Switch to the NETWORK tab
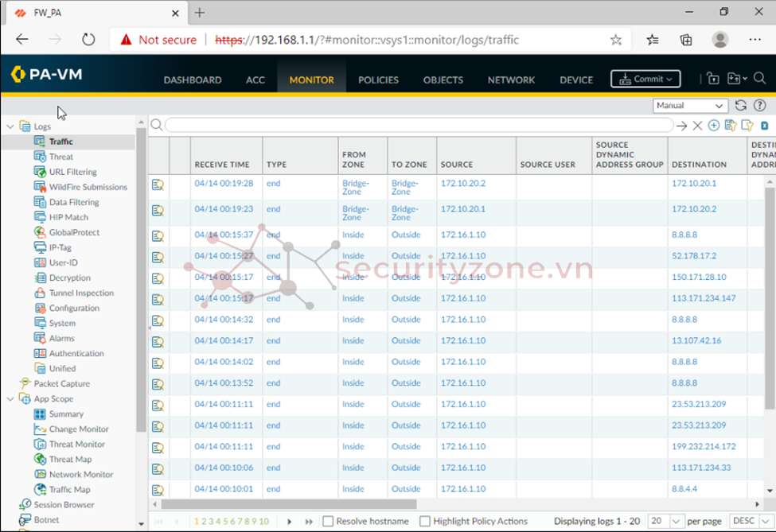This screenshot has width=776, height=532. coord(511,80)
